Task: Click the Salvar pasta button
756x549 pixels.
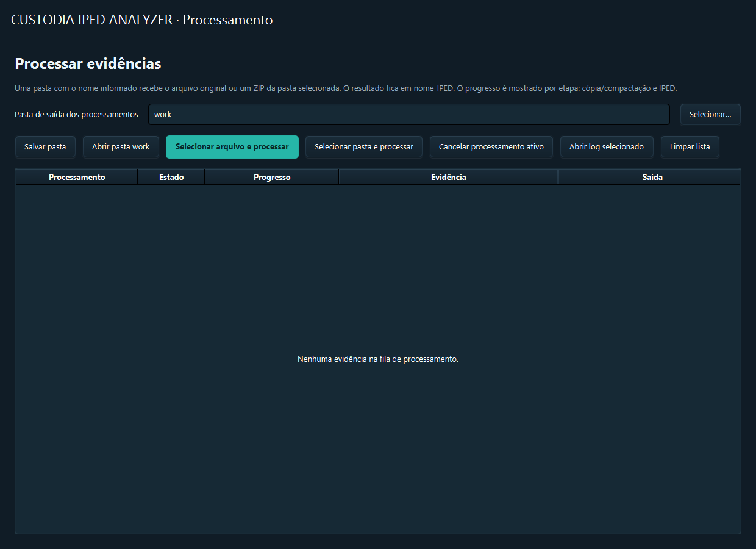Action: (x=45, y=147)
